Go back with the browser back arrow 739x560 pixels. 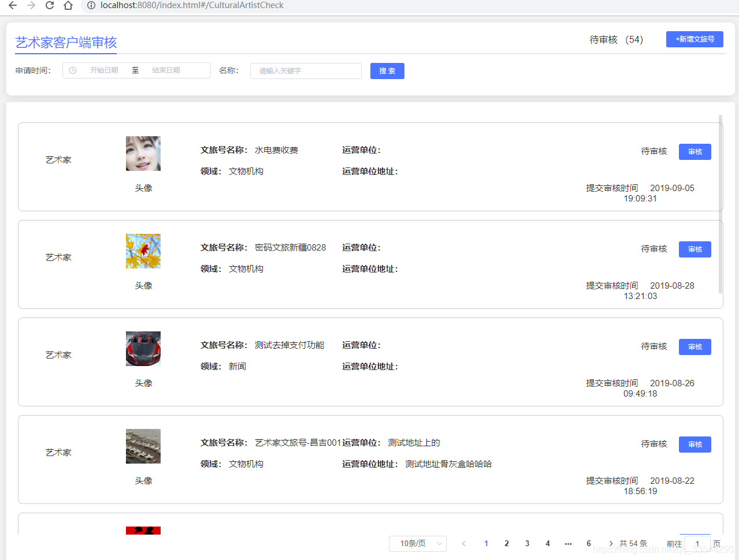pos(13,5)
